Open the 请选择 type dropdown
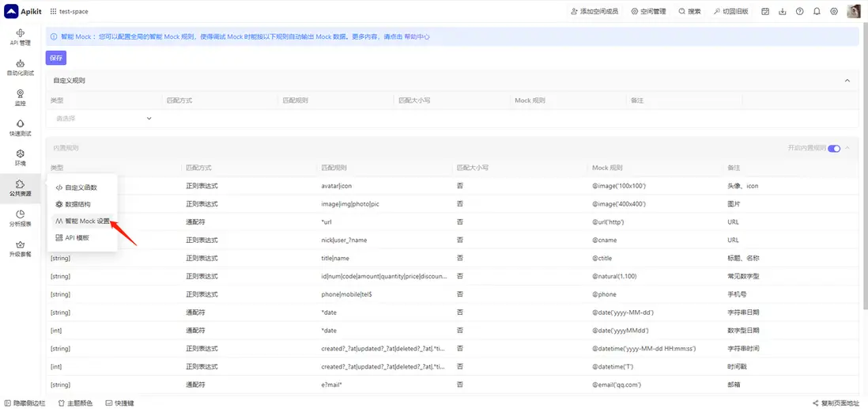Viewport: 868px width, 409px height. [103, 119]
